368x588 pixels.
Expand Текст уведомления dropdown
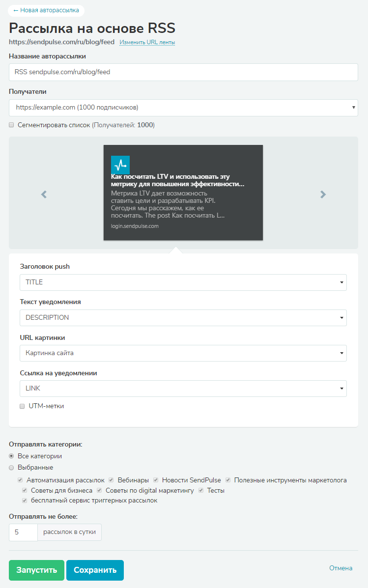click(x=183, y=318)
